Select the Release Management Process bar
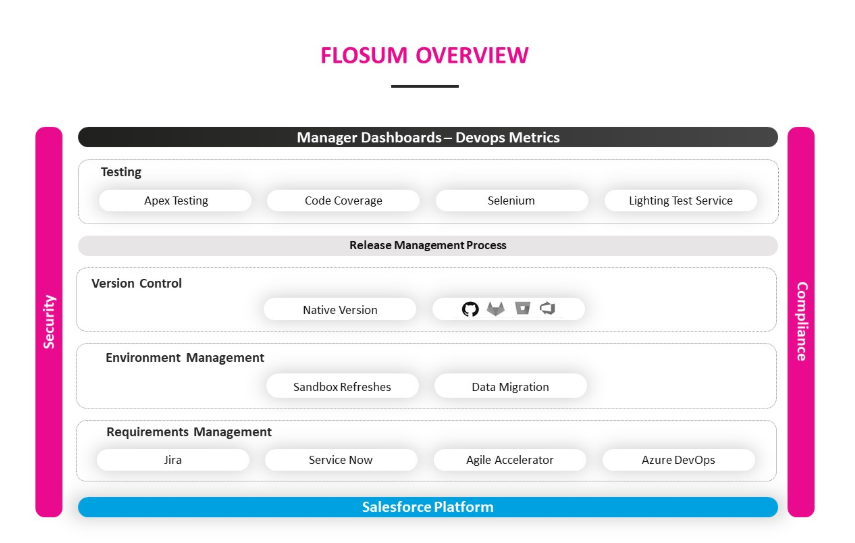 tap(428, 245)
